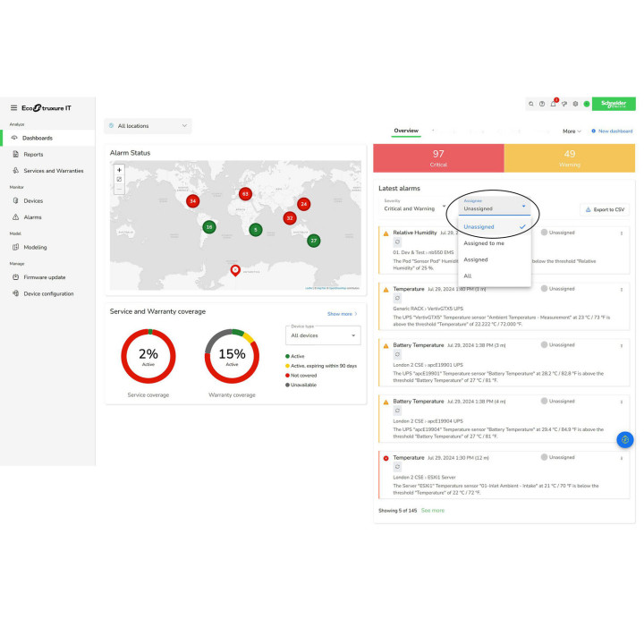Click the Schneider Electric logo button
This screenshot has width=644, height=644.
614,104
